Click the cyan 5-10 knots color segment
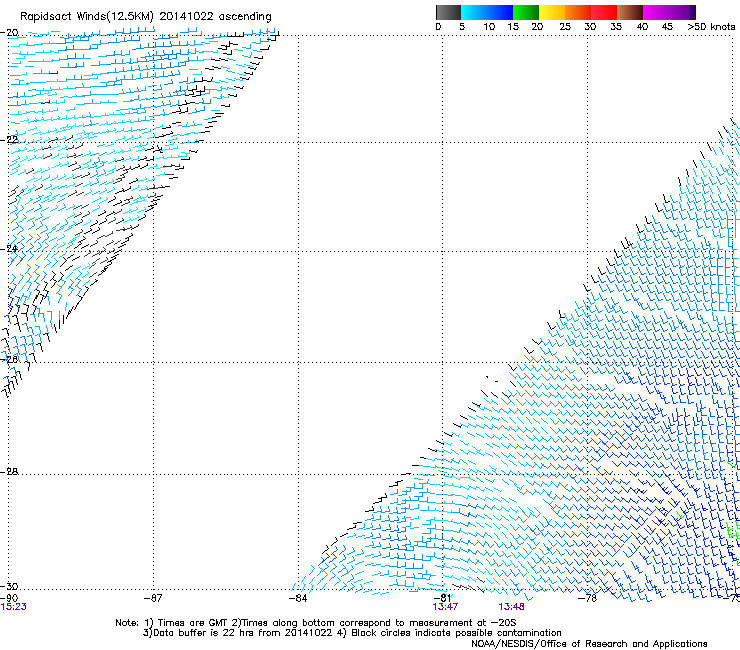Screen dimensions: 740x650 (x=474, y=12)
